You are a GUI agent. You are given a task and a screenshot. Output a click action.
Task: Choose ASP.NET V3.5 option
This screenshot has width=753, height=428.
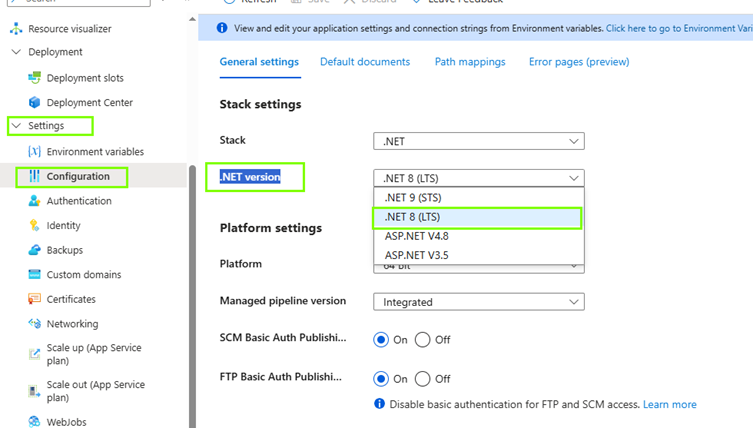(x=479, y=255)
